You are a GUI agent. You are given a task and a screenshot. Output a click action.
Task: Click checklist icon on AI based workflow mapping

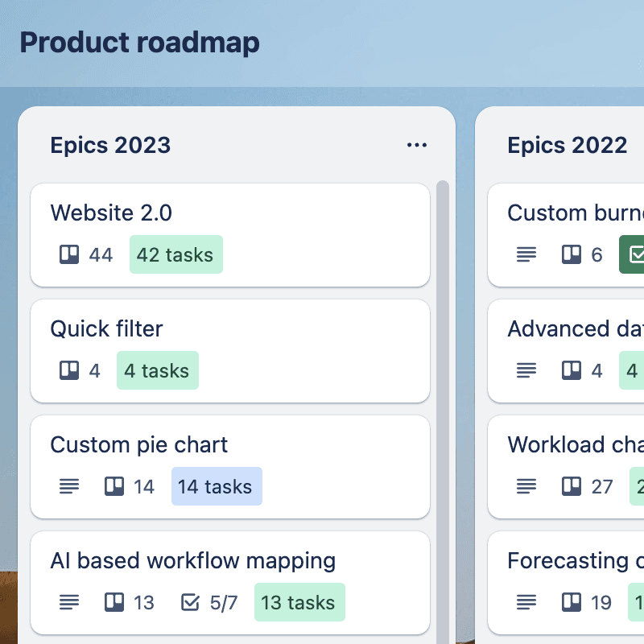[x=190, y=602]
